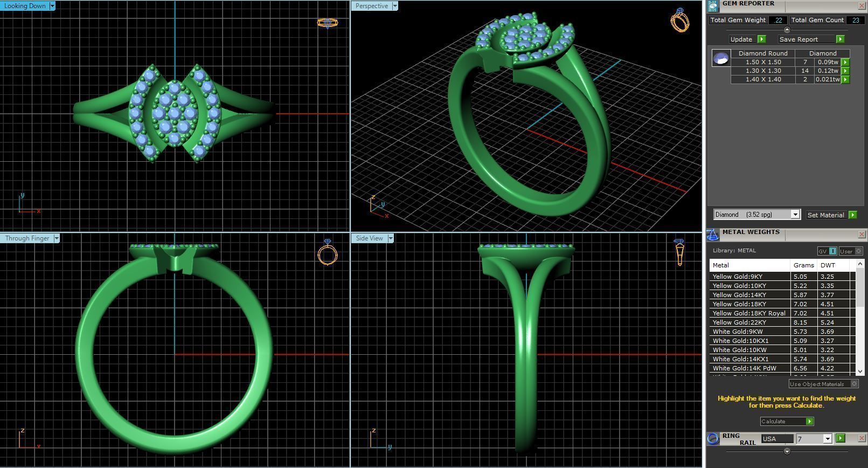Click the Save Report green arrow
Image resolution: width=868 pixels, height=468 pixels.
pos(840,39)
